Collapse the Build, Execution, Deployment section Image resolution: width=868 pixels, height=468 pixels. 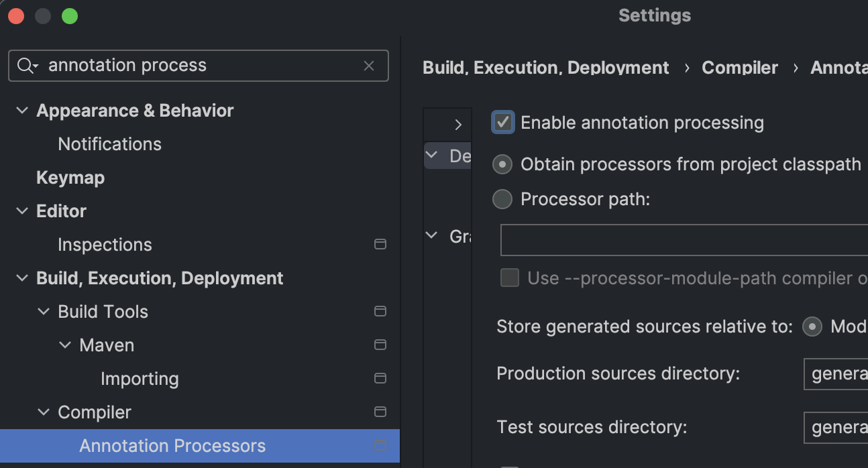tap(22, 278)
